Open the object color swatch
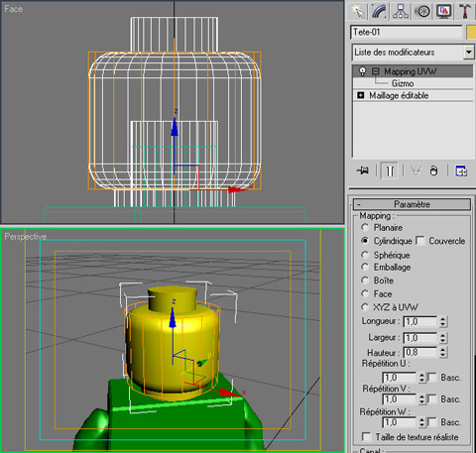Screen dimensions: 476x453 tap(471, 33)
